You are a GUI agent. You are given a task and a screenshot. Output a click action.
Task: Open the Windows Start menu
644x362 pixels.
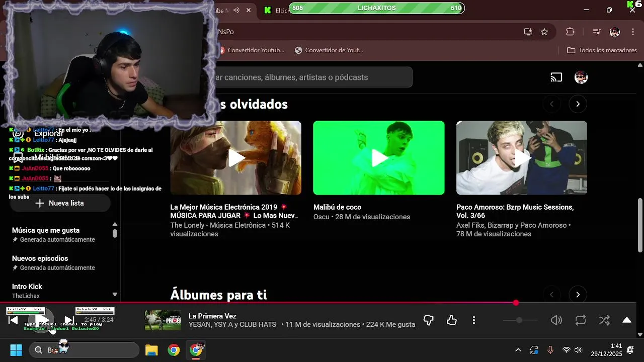coord(16,350)
